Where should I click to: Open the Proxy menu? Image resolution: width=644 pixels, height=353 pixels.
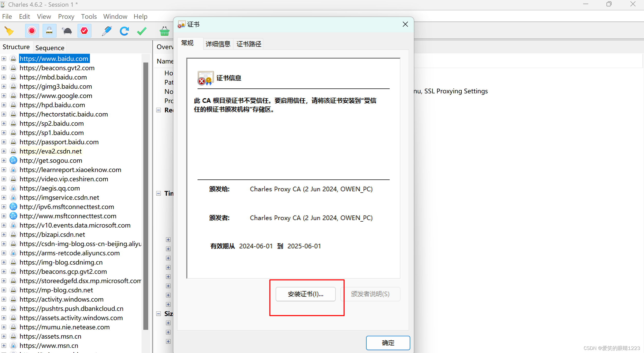tap(66, 16)
